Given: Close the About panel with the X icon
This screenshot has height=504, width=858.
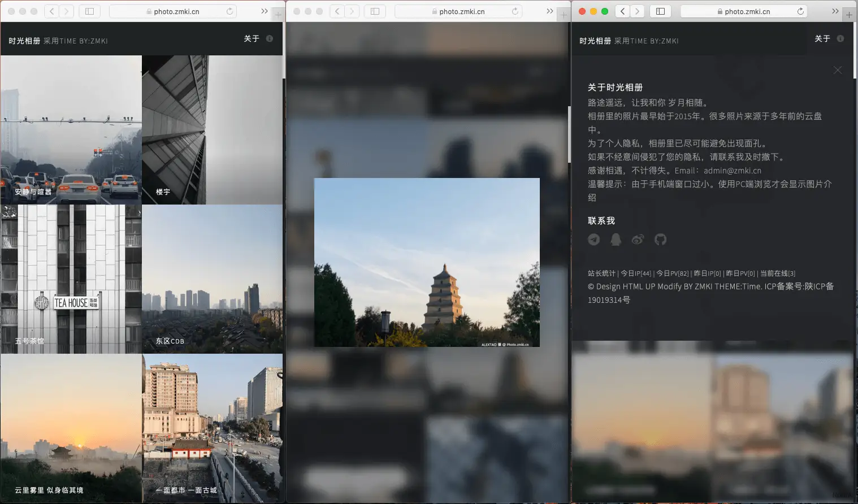Looking at the screenshot, I should point(837,70).
